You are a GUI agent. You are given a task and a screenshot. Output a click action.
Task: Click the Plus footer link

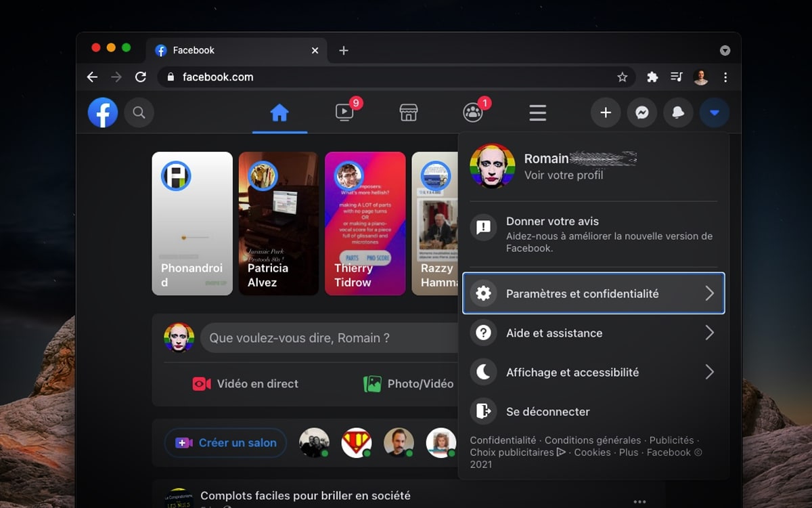pyautogui.click(x=629, y=452)
